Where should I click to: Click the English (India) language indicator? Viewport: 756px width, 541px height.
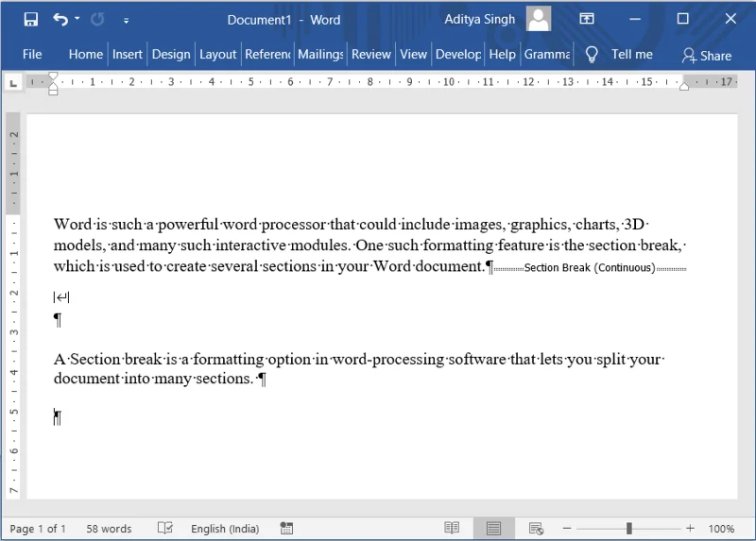pyautogui.click(x=225, y=529)
